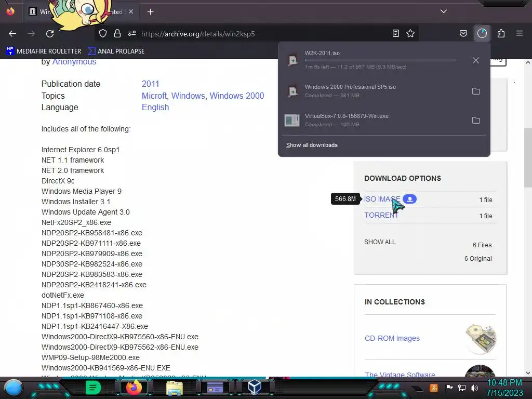This screenshot has width=532, height=399.
Task: Open the CD-ROM Images collection link
Action: point(392,338)
